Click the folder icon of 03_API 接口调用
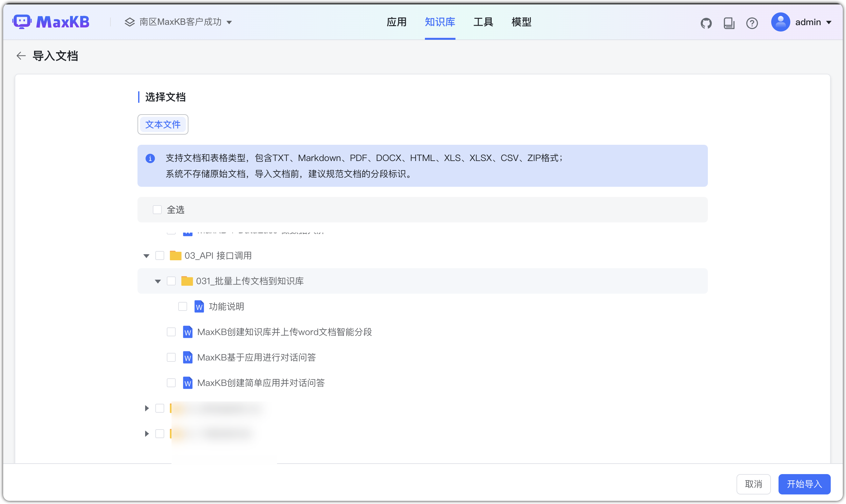846x504 pixels. tap(176, 255)
